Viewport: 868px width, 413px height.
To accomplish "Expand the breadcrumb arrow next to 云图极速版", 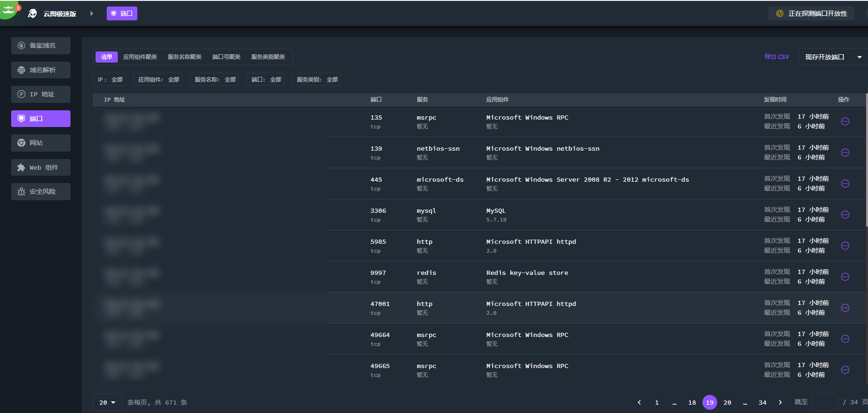I will [92, 13].
